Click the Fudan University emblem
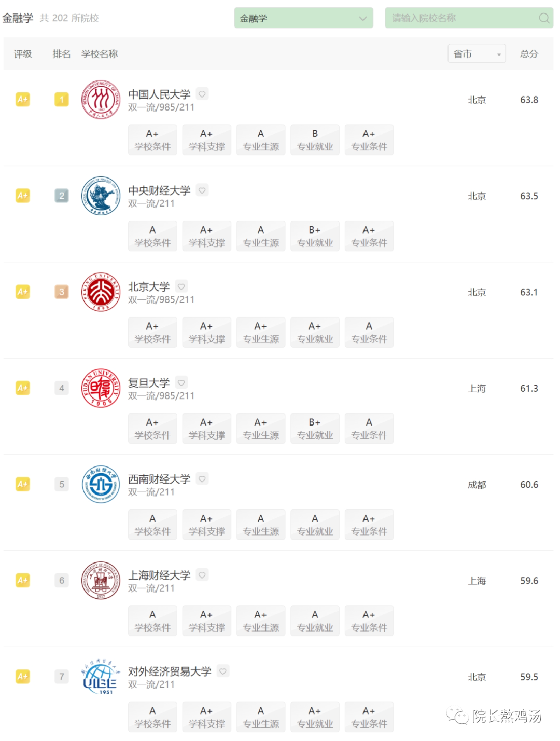This screenshot has height=741, width=560. pyautogui.click(x=101, y=388)
